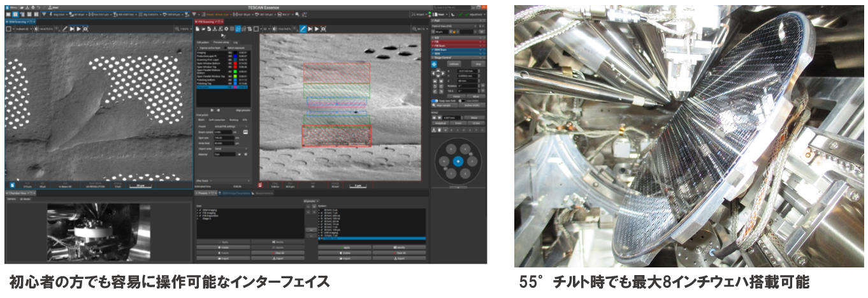Click the red save image icon below FIB view
868x298 pixels.
coord(260,186)
